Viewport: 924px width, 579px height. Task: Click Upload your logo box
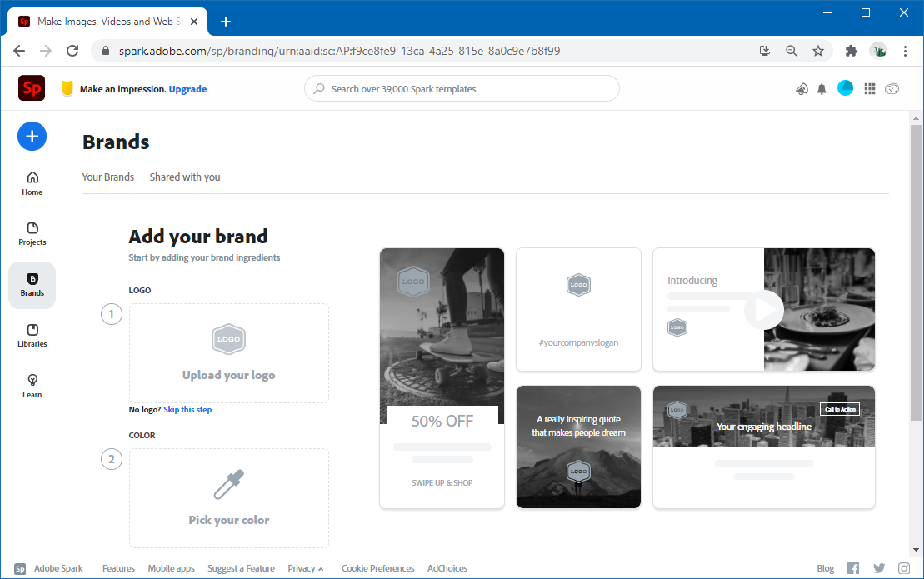pyautogui.click(x=229, y=353)
